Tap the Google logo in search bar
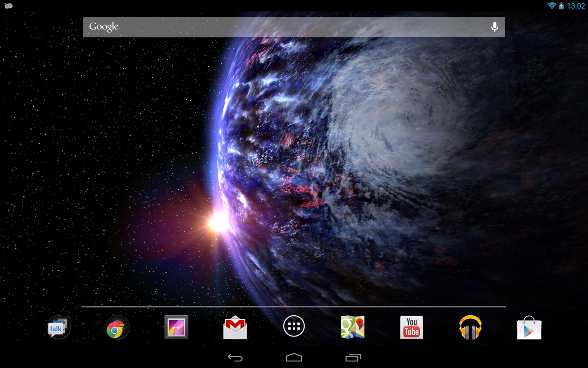This screenshot has width=588, height=368. [104, 27]
